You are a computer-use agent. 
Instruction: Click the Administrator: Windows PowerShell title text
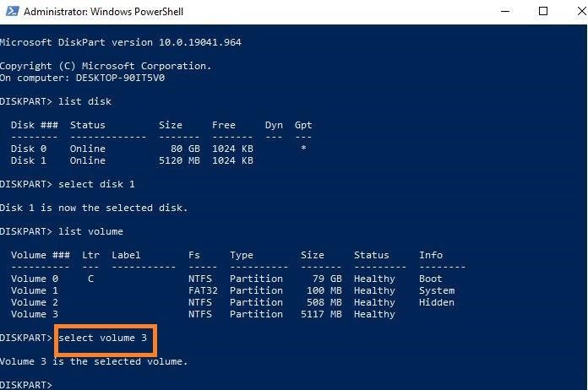pyautogui.click(x=103, y=12)
